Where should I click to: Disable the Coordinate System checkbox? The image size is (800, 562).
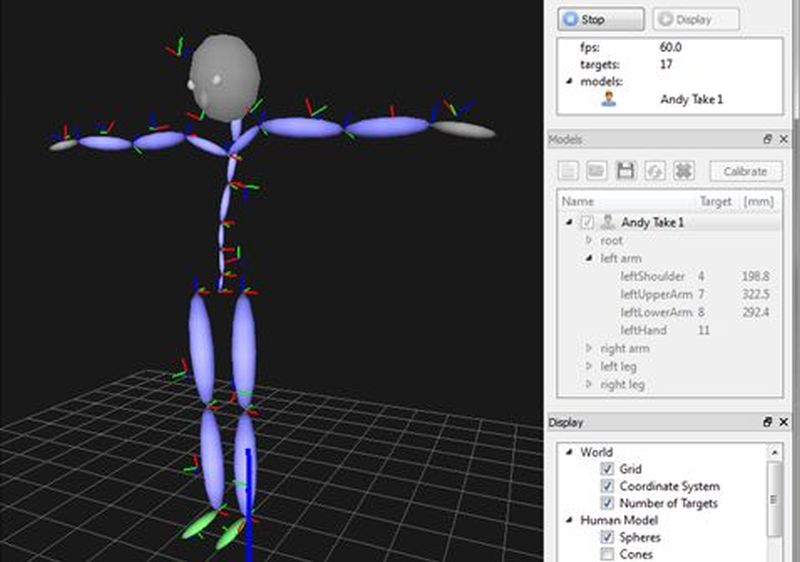(x=606, y=486)
